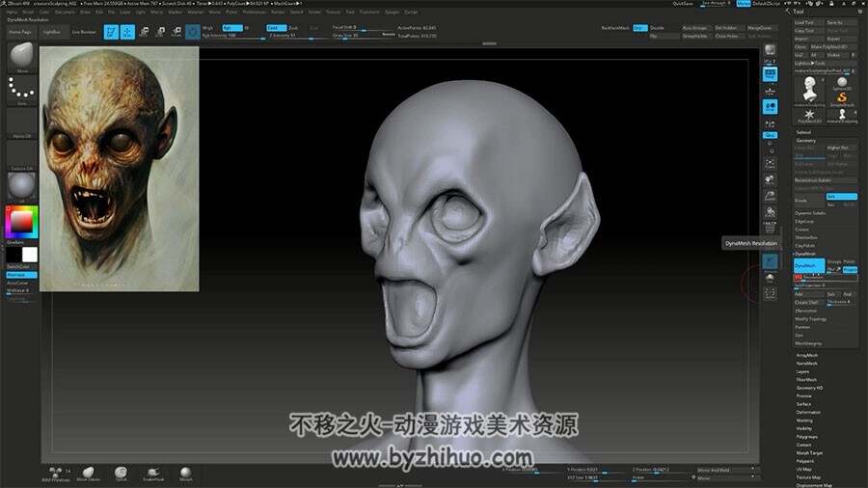Select the Rotate transform icon
The height and width of the screenshot is (488, 868).
pos(176,32)
